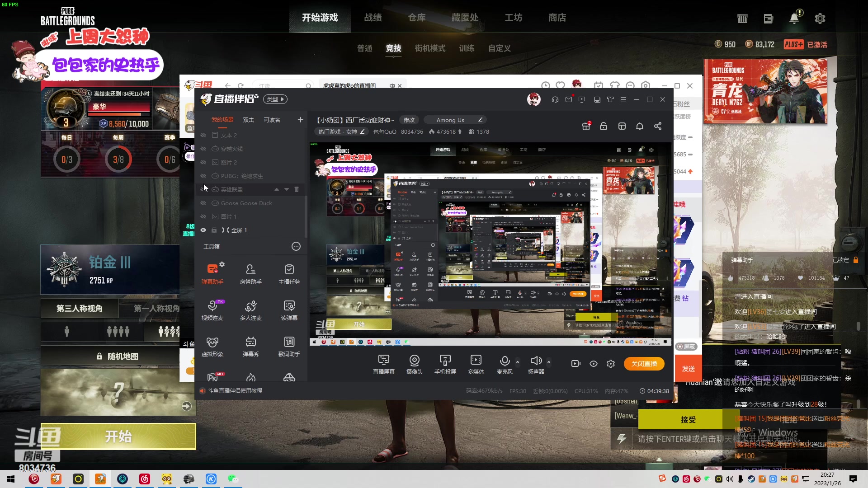Open danmaku assistant settings gear badge

click(x=222, y=264)
